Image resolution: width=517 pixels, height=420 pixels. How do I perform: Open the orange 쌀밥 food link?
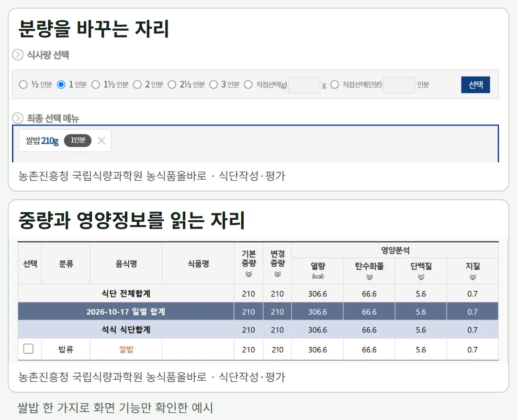pos(126,350)
